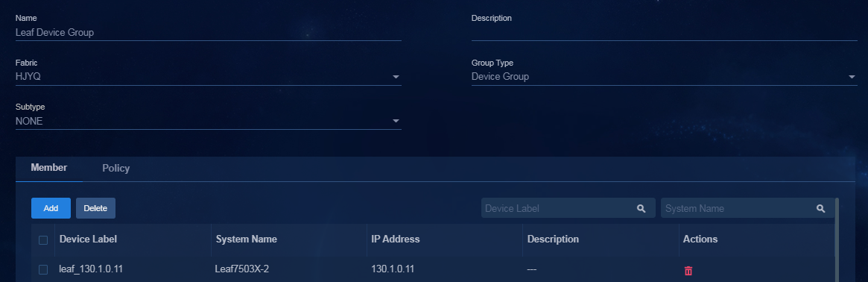Click into the Description input field

[665, 33]
